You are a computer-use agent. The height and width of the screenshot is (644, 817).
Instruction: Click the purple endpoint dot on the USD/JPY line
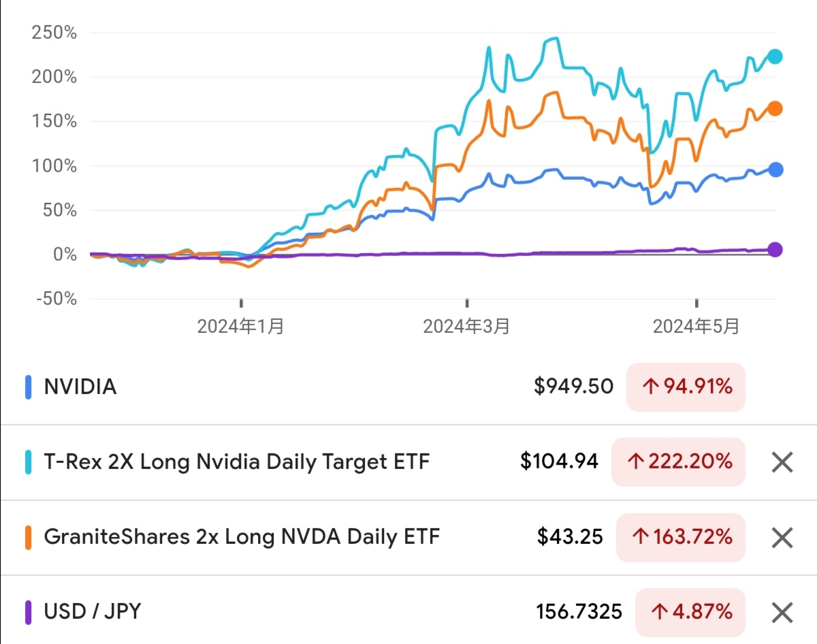point(775,250)
